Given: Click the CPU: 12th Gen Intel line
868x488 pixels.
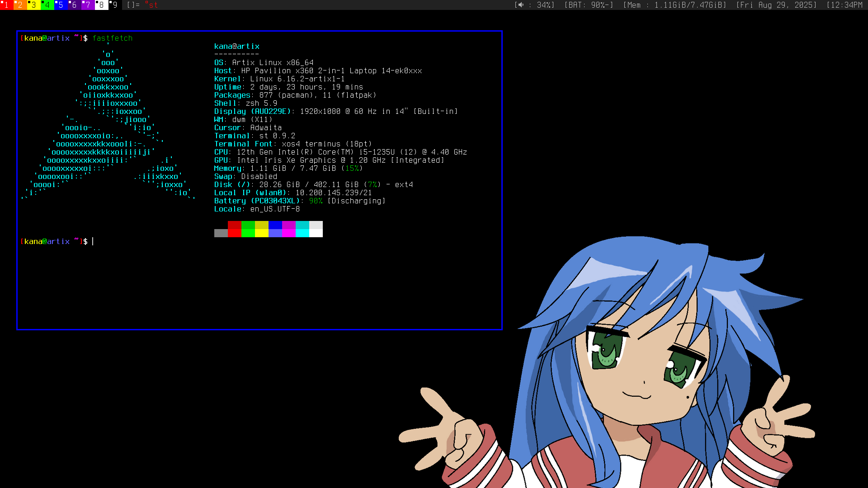Looking at the screenshot, I should [x=341, y=152].
